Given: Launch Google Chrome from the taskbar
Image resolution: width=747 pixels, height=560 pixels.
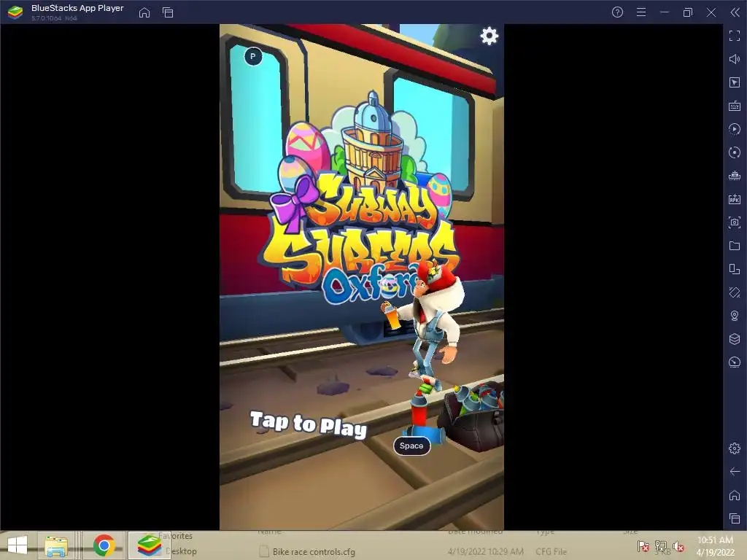Looking at the screenshot, I should [104, 545].
